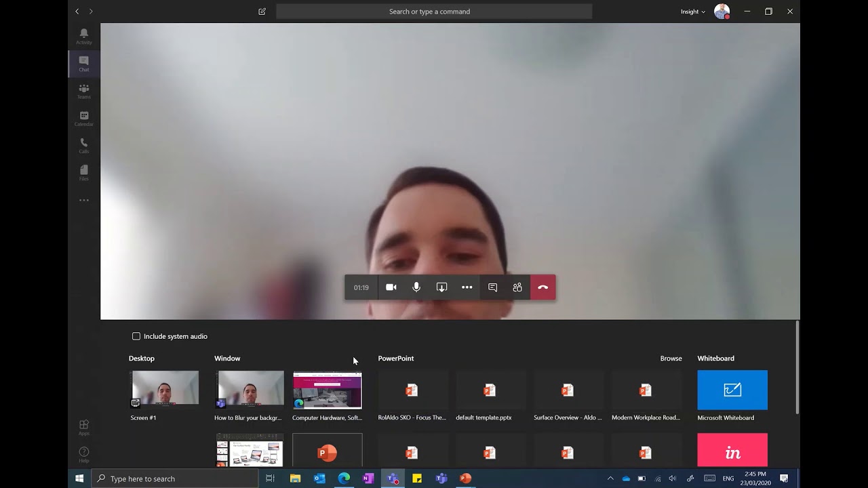Viewport: 868px width, 488px height.
Task: Mute the microphone in call
Action: (x=416, y=287)
